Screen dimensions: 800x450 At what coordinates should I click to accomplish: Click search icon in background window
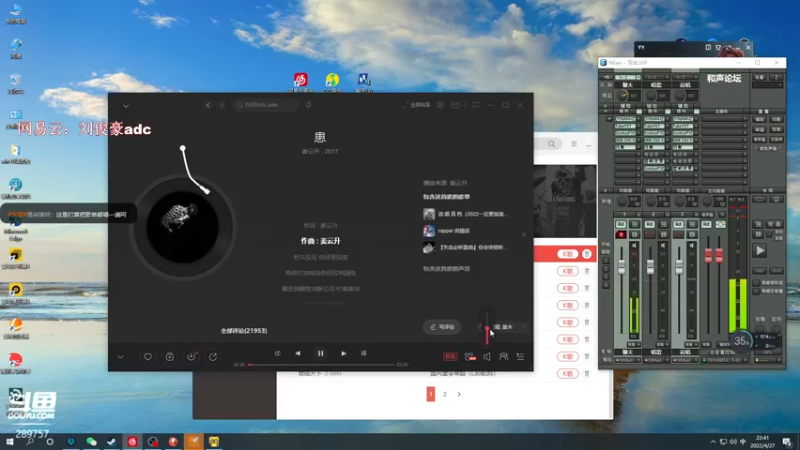552,144
